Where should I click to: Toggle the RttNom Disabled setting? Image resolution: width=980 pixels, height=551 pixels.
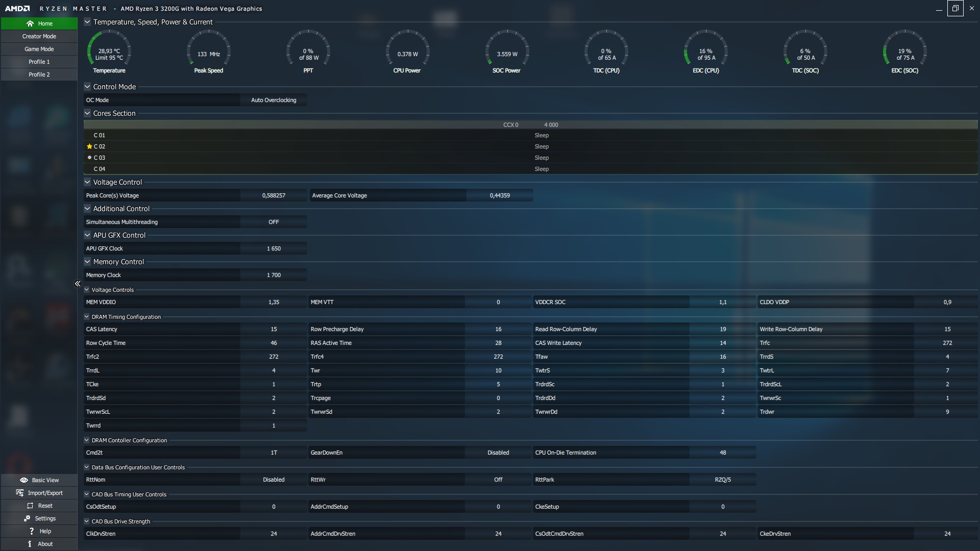(274, 480)
